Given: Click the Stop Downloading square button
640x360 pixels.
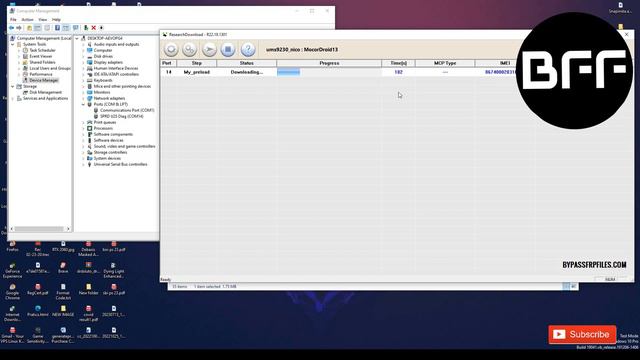Looking at the screenshot, I should tap(228, 49).
